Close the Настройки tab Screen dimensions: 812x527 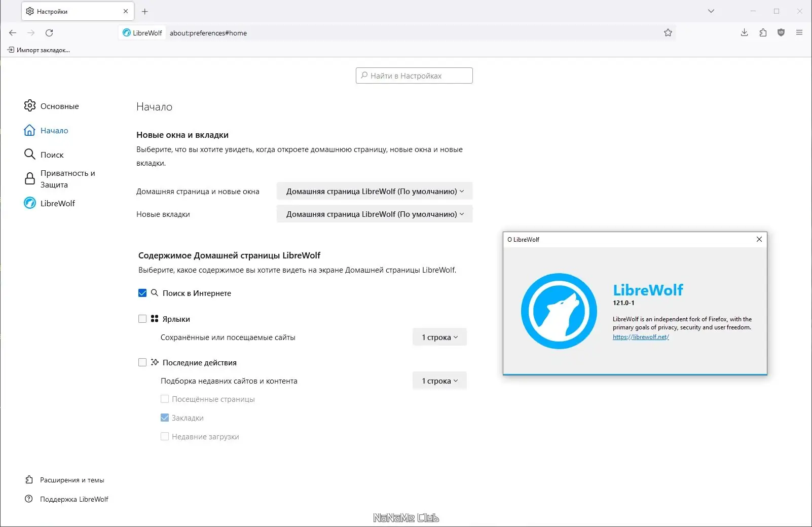tap(126, 11)
